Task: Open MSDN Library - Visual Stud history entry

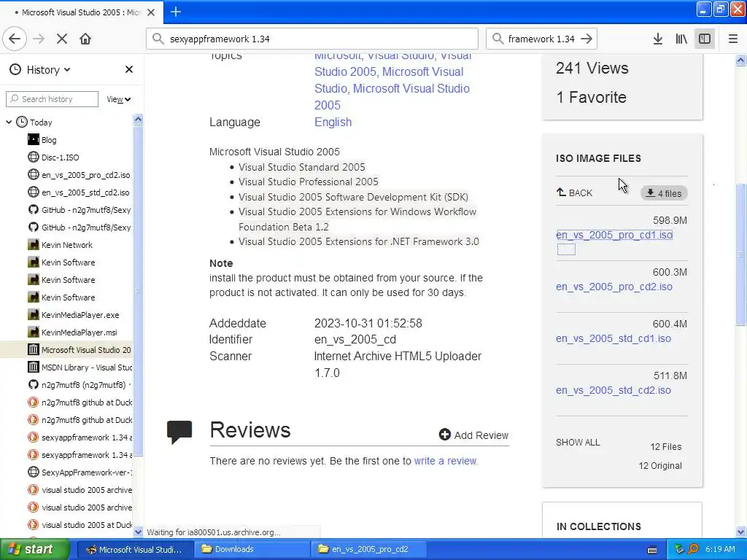Action: (x=80, y=367)
